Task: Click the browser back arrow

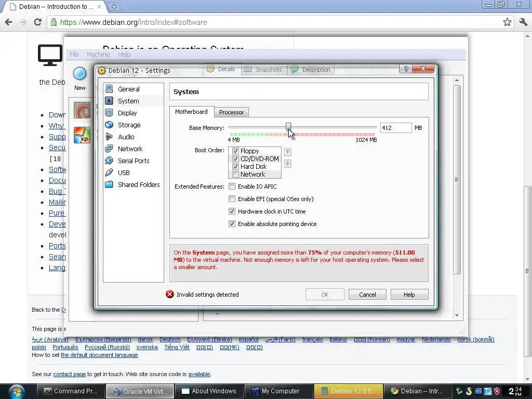Action: [x=8, y=22]
